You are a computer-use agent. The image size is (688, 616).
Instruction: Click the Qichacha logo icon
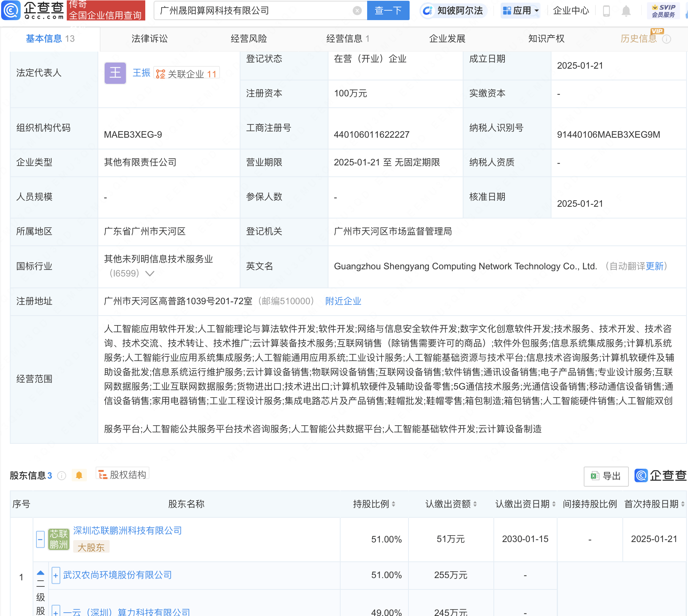click(11, 10)
